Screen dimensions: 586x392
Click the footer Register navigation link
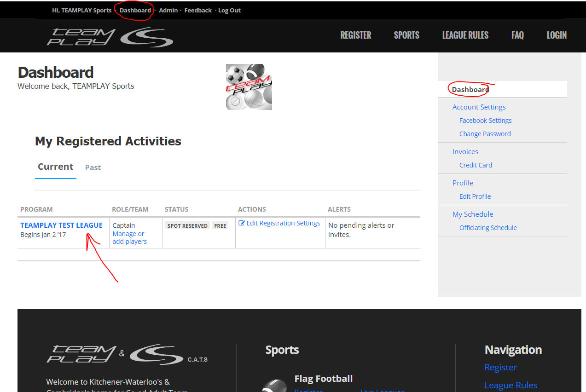pos(501,368)
